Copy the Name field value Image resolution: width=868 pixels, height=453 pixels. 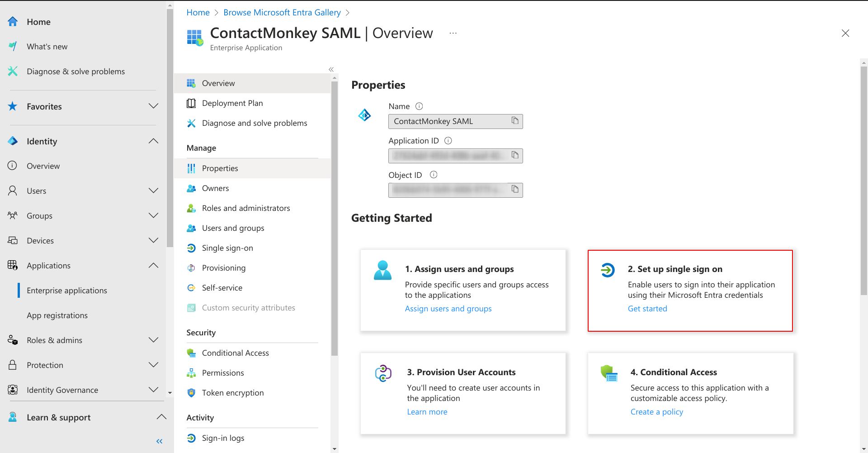tap(515, 121)
